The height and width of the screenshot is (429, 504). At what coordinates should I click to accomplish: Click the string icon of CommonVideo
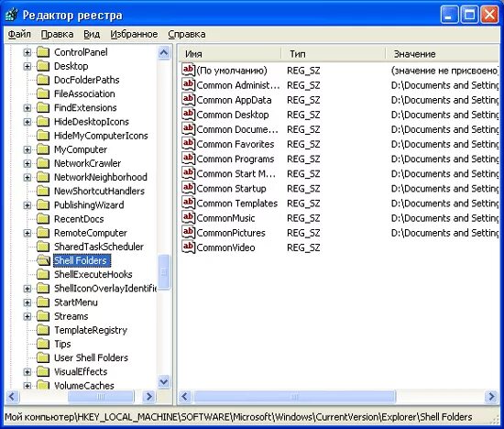tap(189, 247)
